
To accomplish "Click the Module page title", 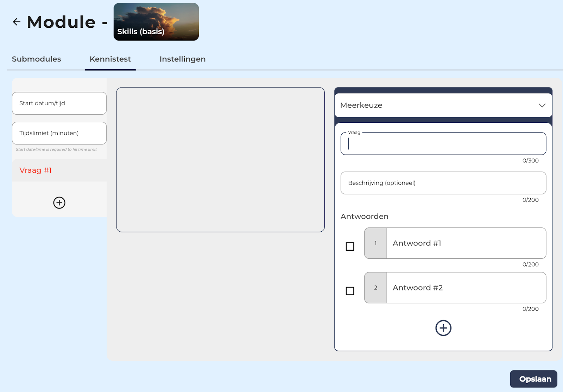I will [x=61, y=22].
